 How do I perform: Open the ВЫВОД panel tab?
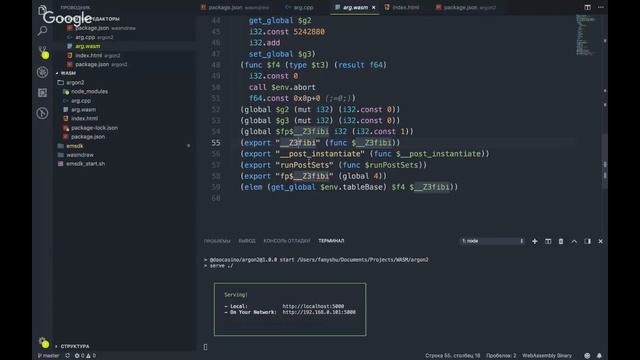[x=247, y=241]
